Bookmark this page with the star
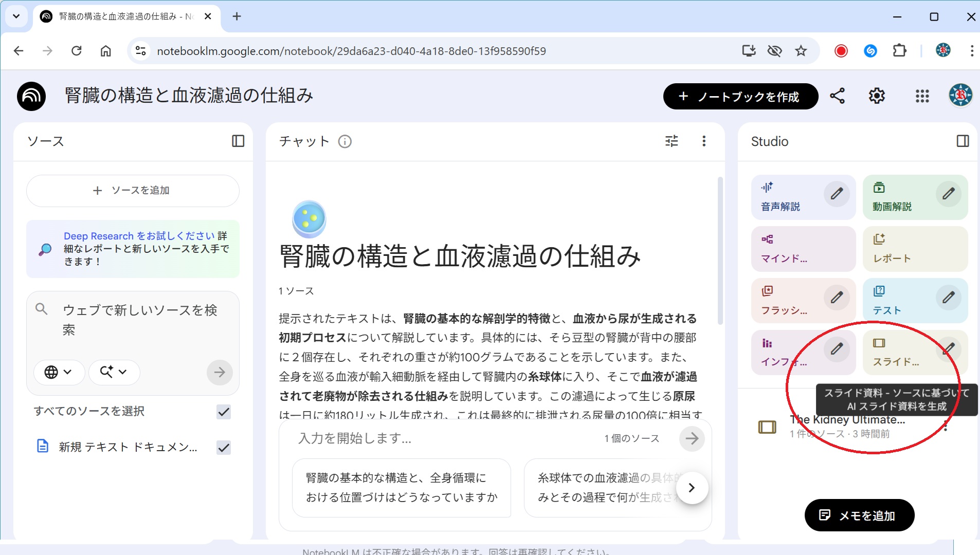This screenshot has width=980, height=555. click(801, 51)
